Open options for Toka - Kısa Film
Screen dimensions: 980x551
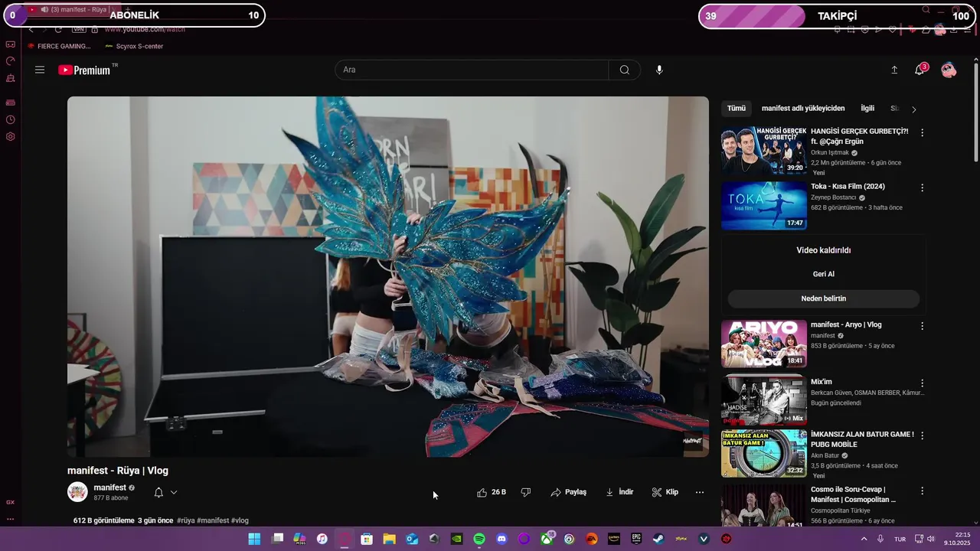922,187
